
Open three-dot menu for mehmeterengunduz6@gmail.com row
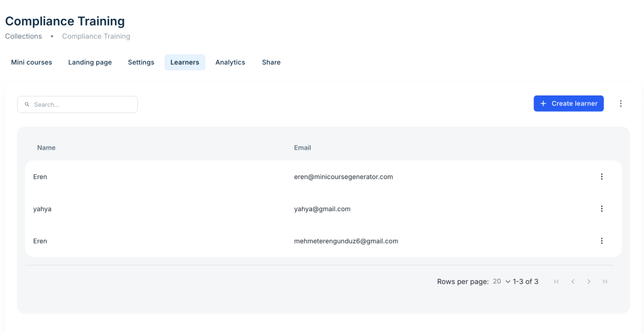[601, 241]
